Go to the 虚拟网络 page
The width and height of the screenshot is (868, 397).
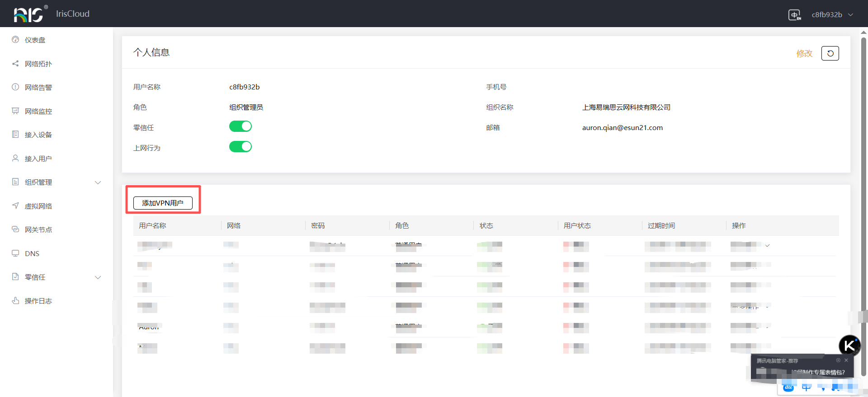38,206
